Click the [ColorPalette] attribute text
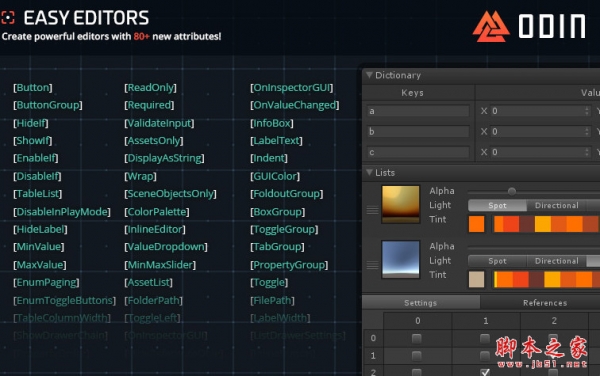Viewport: 600px width, 376px height. tap(157, 212)
